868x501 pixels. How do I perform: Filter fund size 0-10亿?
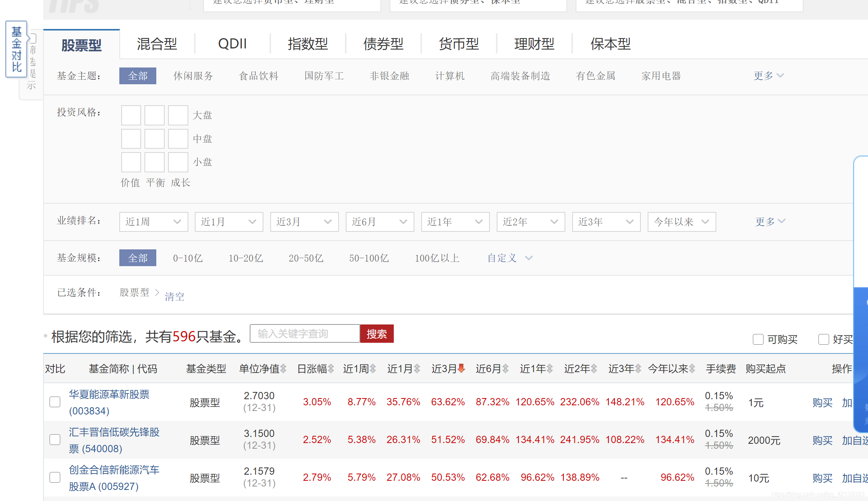tap(188, 258)
